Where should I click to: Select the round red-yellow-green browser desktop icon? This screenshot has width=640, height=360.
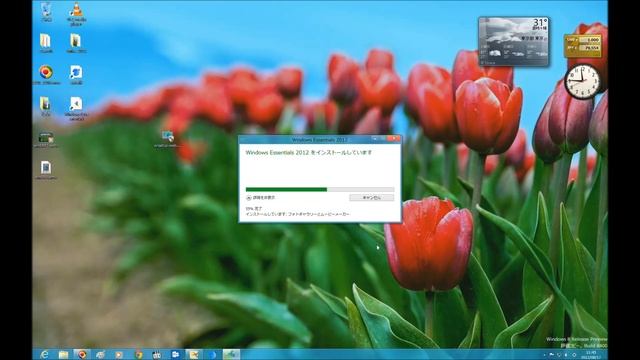(46, 74)
